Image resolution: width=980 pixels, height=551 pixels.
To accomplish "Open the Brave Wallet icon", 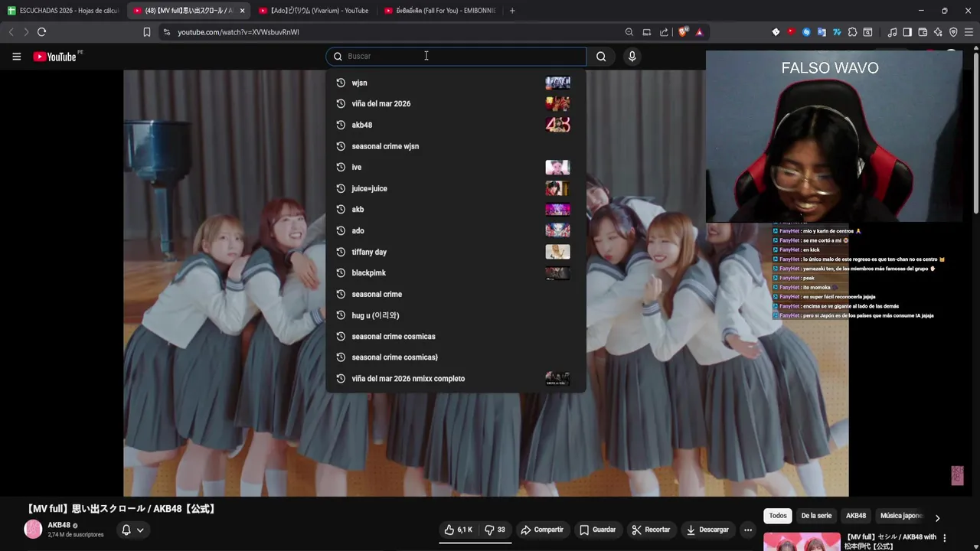I will [923, 32].
